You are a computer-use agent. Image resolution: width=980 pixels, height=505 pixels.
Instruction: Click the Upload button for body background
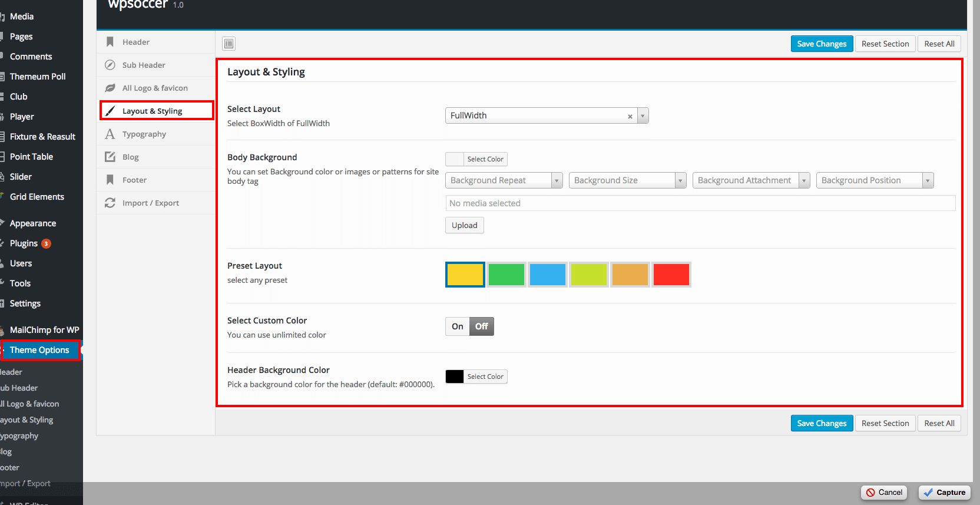click(x=464, y=226)
